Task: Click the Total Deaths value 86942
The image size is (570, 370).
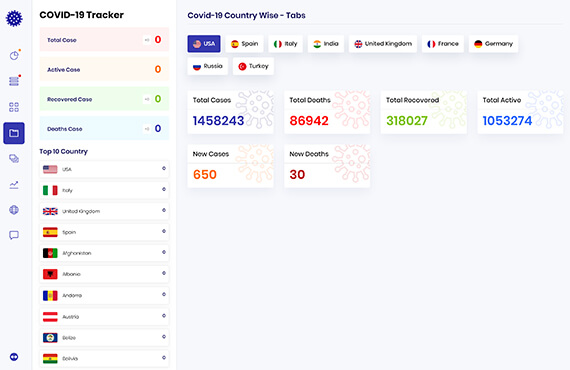Action: (309, 121)
